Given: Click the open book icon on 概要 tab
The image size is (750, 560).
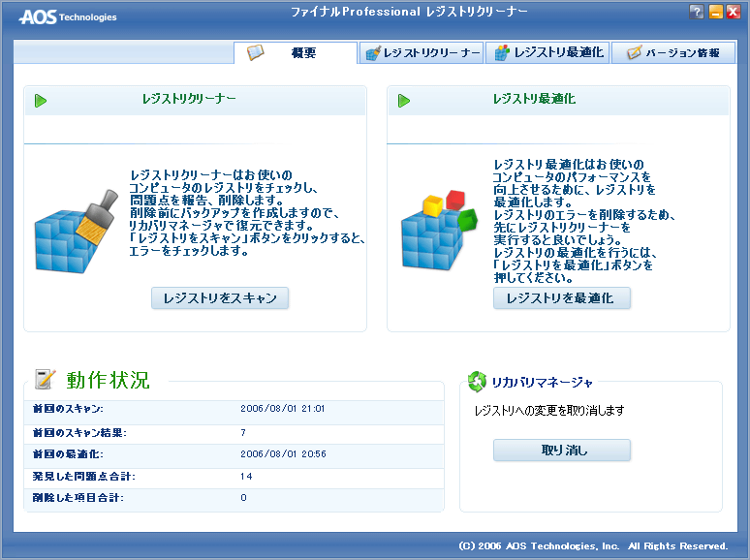Looking at the screenshot, I should point(256,52).
